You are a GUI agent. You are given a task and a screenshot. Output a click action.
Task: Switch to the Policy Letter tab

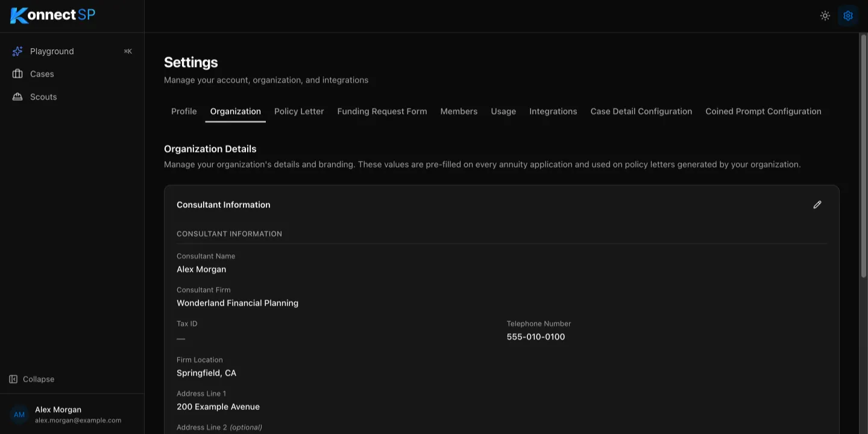pos(299,112)
